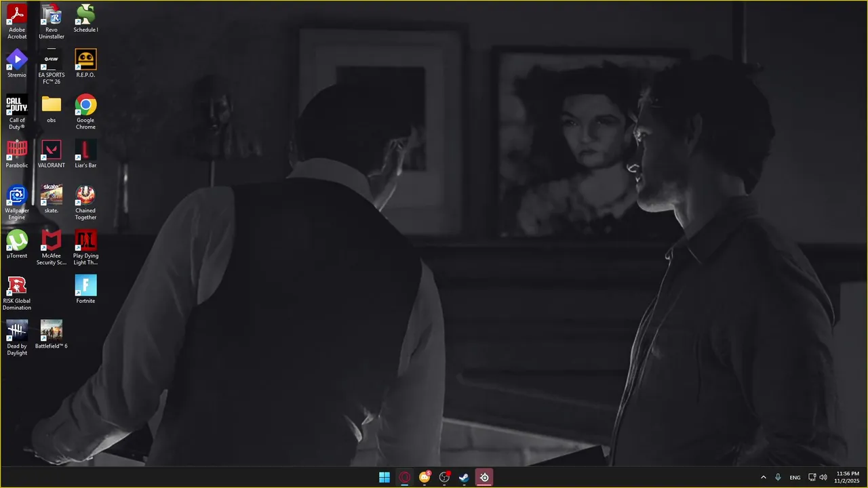The width and height of the screenshot is (868, 488).
Task: Select the Google Chrome desktop icon
Action: point(85,112)
